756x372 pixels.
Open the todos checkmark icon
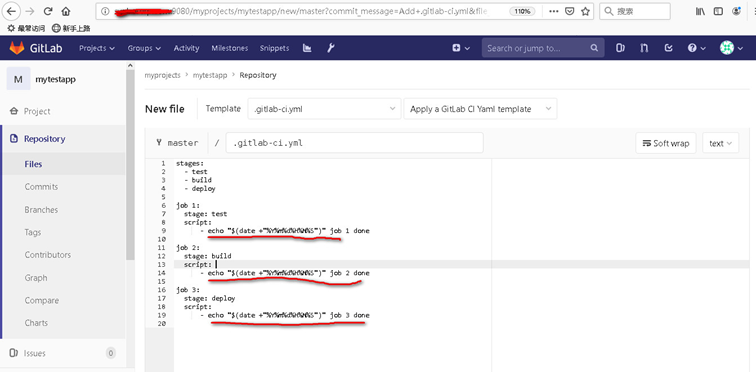click(668, 48)
